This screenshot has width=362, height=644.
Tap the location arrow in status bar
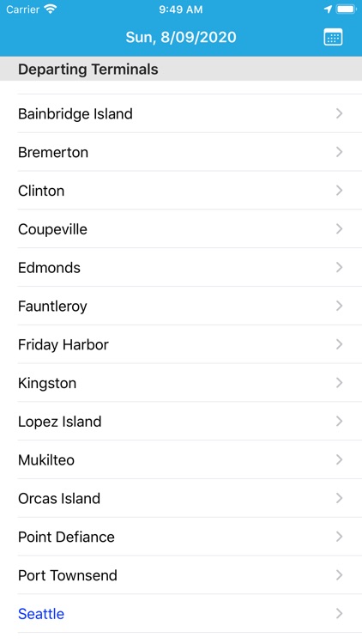[328, 9]
